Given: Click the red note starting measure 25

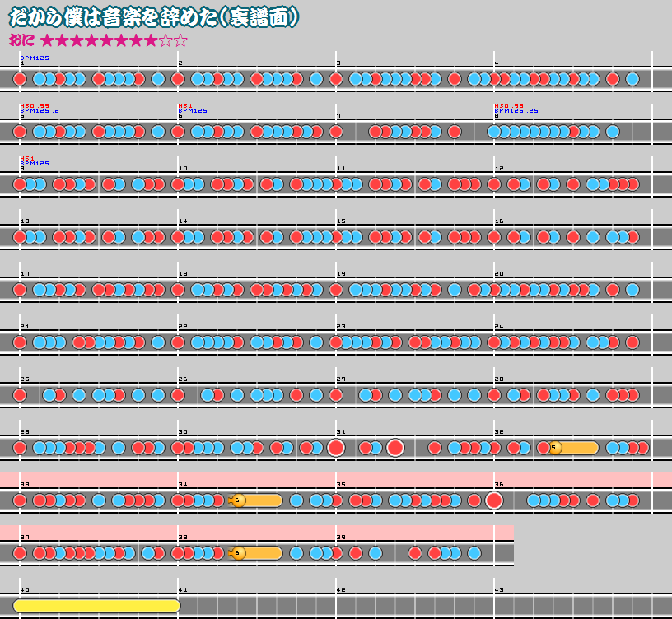Looking at the screenshot, I should [20, 395].
